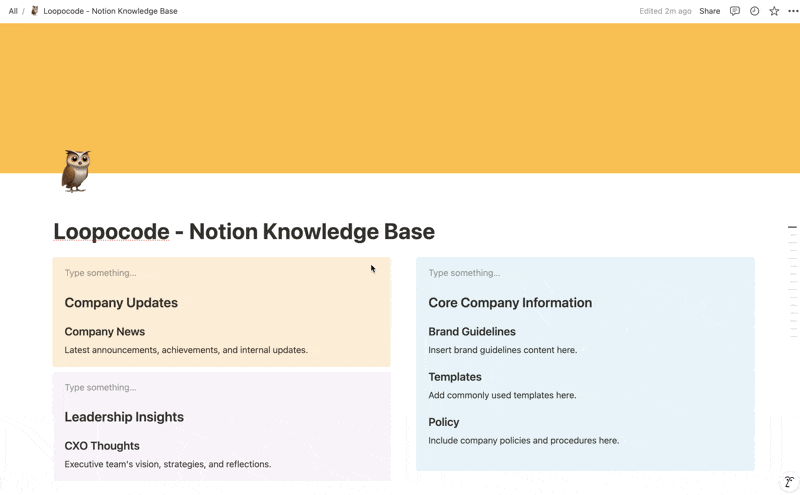Screen dimensions: 800x495
Task: Click small owl icon in breadcrumb
Action: click(35, 11)
